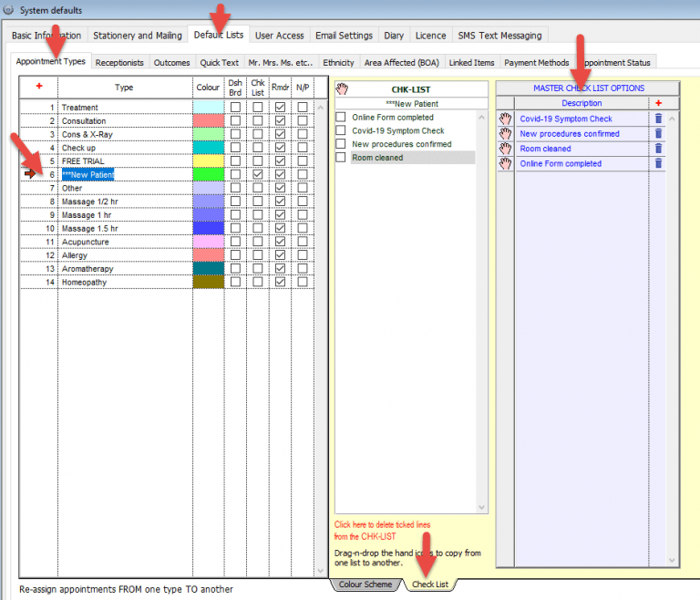The image size is (700, 600).
Task: Select the Consultation appointment type row
Action: [125, 120]
